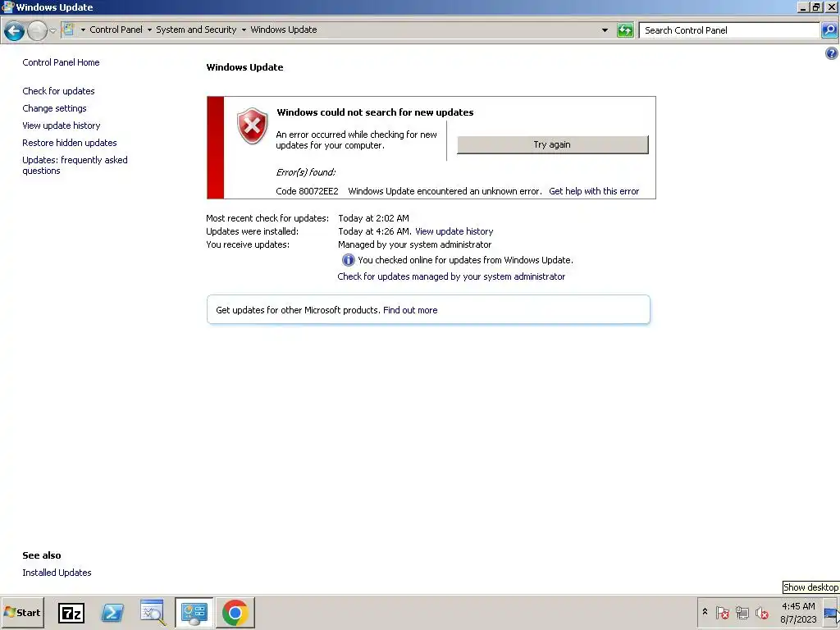Expand the arrow before Control Panel breadcrumb
The height and width of the screenshot is (630, 840).
(83, 30)
